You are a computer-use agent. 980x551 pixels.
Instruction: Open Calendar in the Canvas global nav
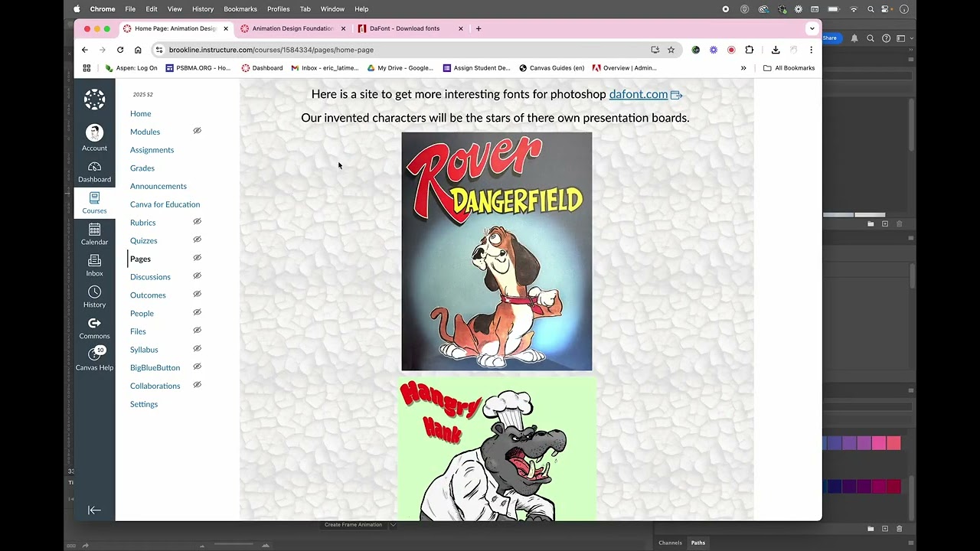pyautogui.click(x=94, y=235)
